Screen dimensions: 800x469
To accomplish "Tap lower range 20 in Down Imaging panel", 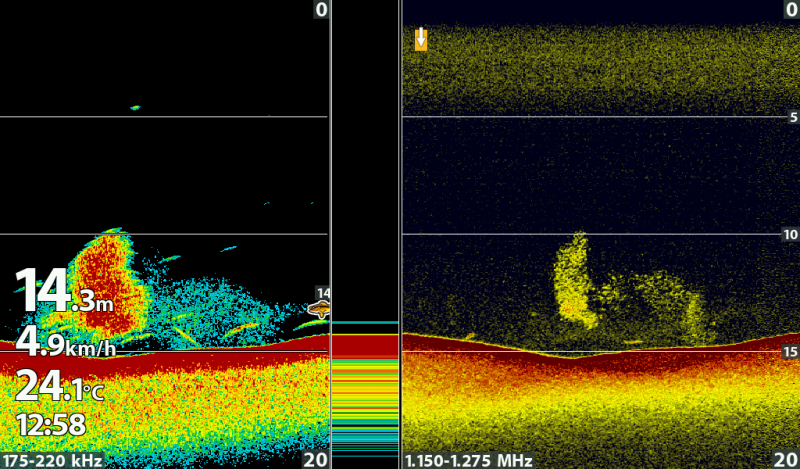I will click(787, 459).
